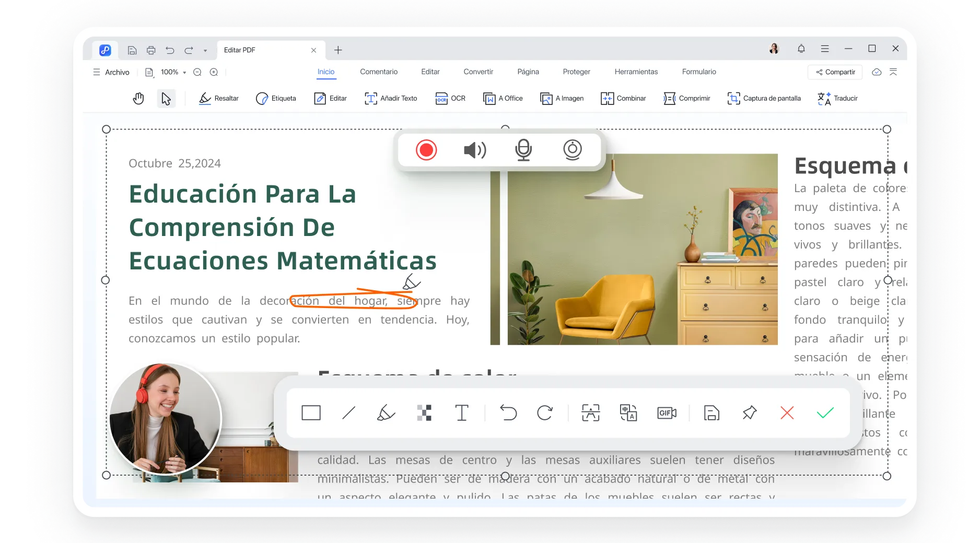Click Captura de pantalla tool
980x543 pixels.
click(764, 98)
